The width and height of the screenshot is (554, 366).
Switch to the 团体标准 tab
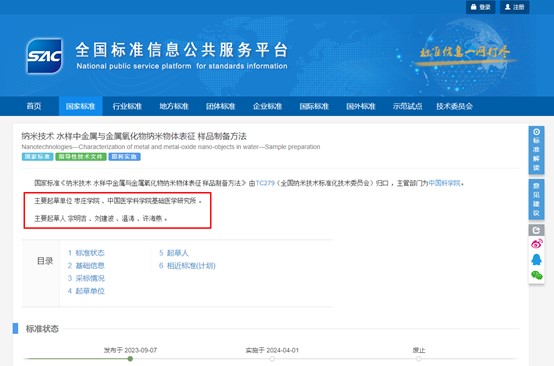[x=220, y=106]
